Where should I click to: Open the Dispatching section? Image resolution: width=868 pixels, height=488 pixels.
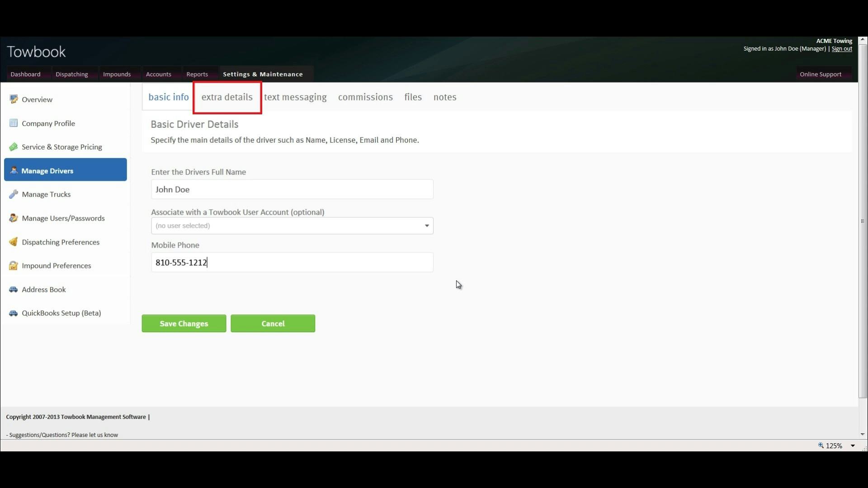click(71, 74)
